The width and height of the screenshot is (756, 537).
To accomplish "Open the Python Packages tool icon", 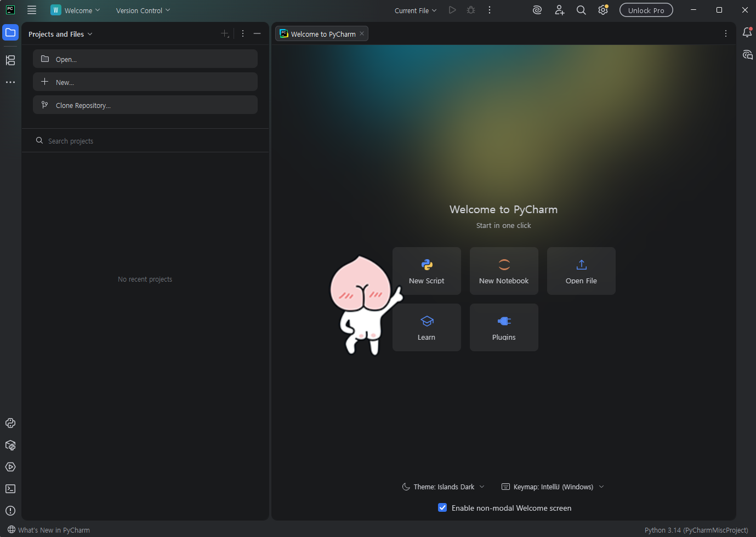I will click(10, 445).
